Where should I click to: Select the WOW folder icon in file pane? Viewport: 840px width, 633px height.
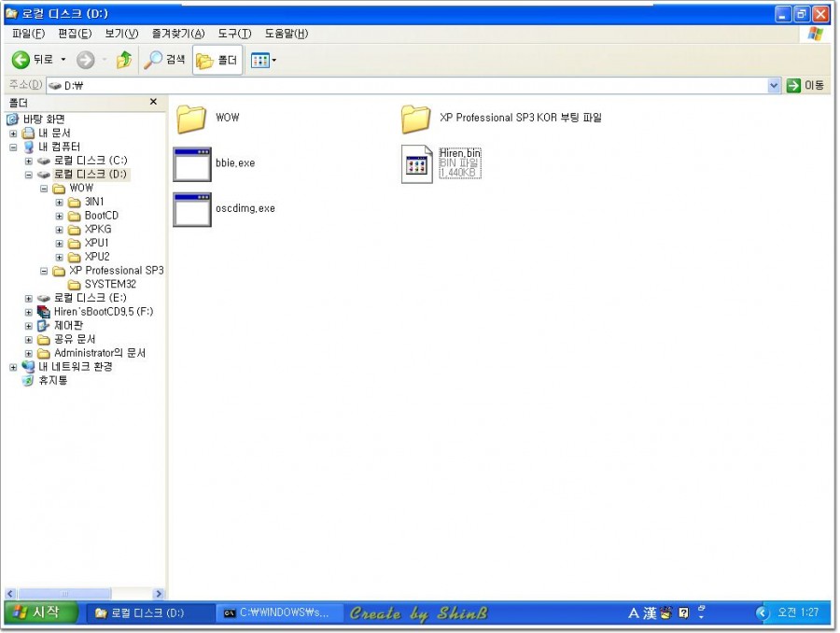pos(191,118)
